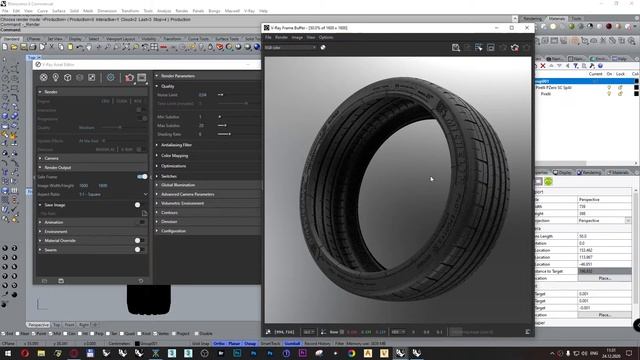Click the region render icon in Frame Buffer toolbar
This screenshot has width=640, height=360.
491,48
